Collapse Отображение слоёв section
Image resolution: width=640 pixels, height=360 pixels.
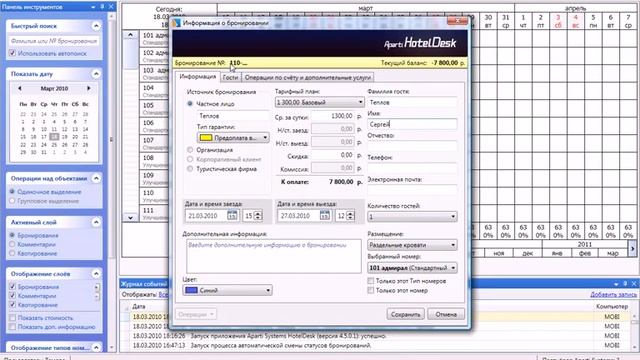tap(96, 273)
